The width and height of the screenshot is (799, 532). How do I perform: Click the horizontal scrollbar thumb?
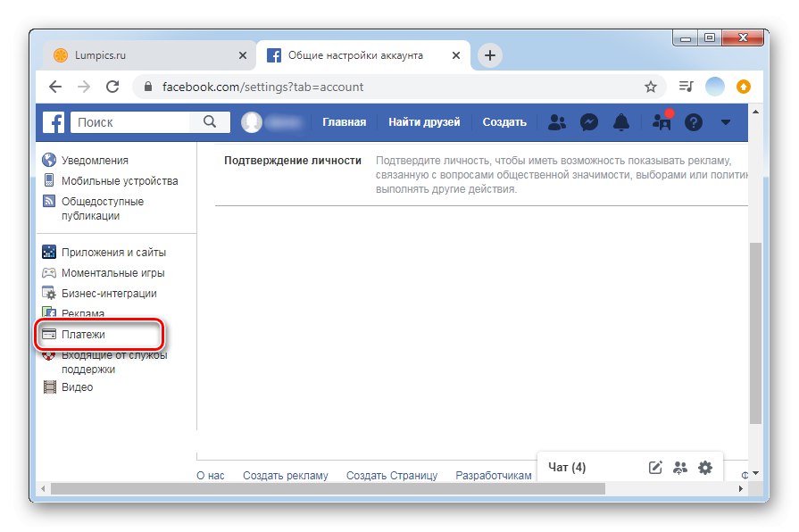tap(328, 488)
